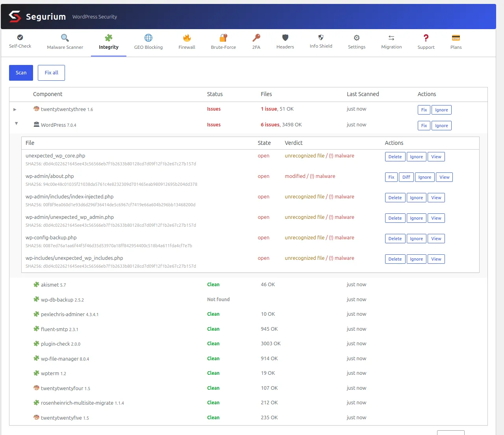Switch to the Settings tab label
This screenshot has width=504, height=435.
(x=357, y=47)
